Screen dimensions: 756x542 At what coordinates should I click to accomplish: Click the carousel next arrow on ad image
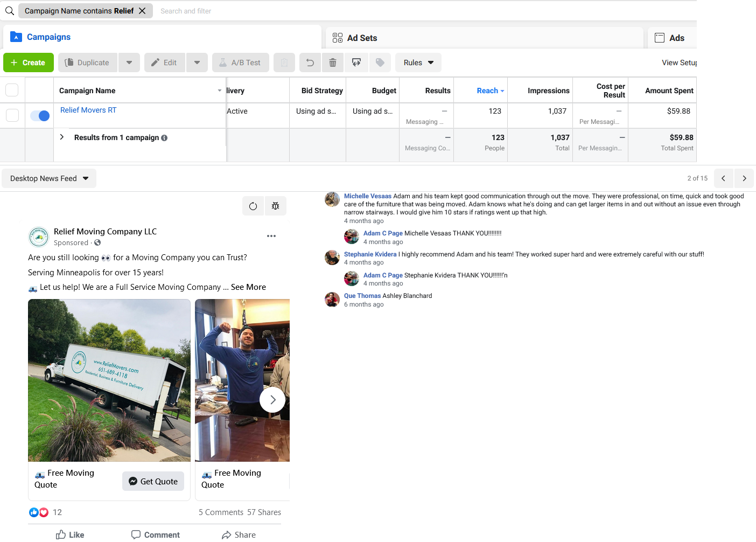click(272, 400)
